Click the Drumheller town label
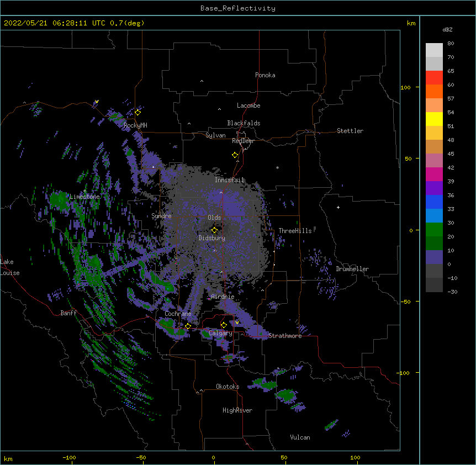 pos(352,269)
